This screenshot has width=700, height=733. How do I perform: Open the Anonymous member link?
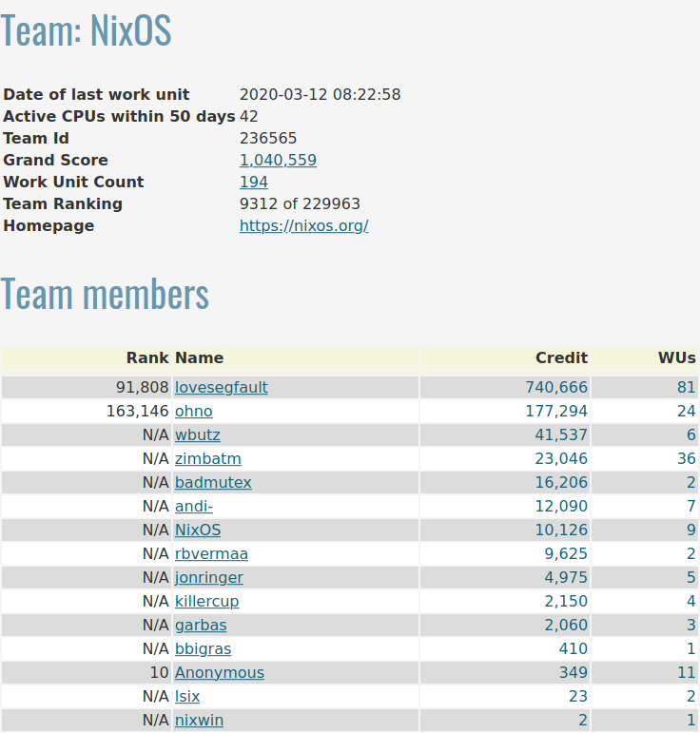(220, 673)
